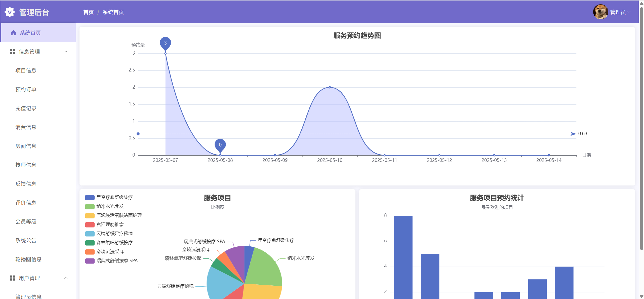Viewport: 644px width, 299px height.
Task: Click the management console logo icon
Action: coord(10,12)
